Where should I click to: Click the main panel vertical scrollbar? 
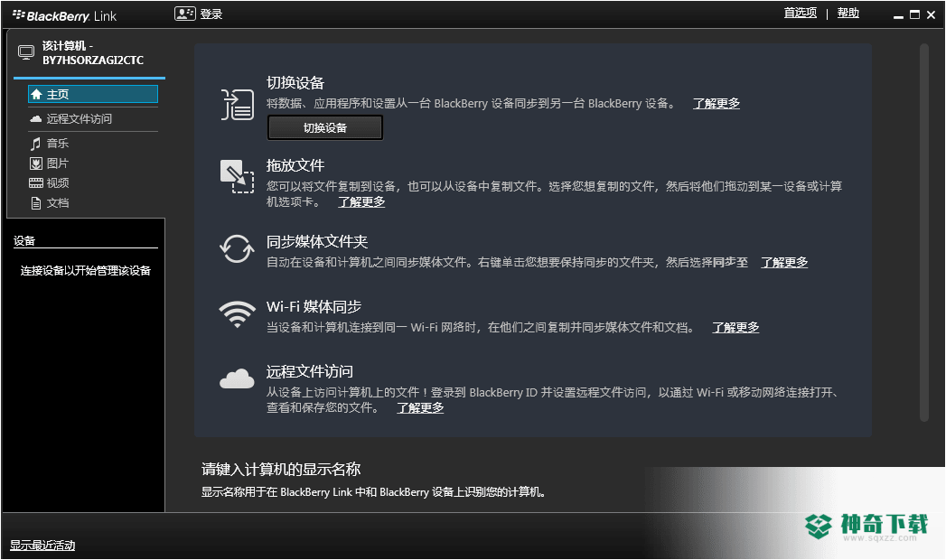(923, 232)
